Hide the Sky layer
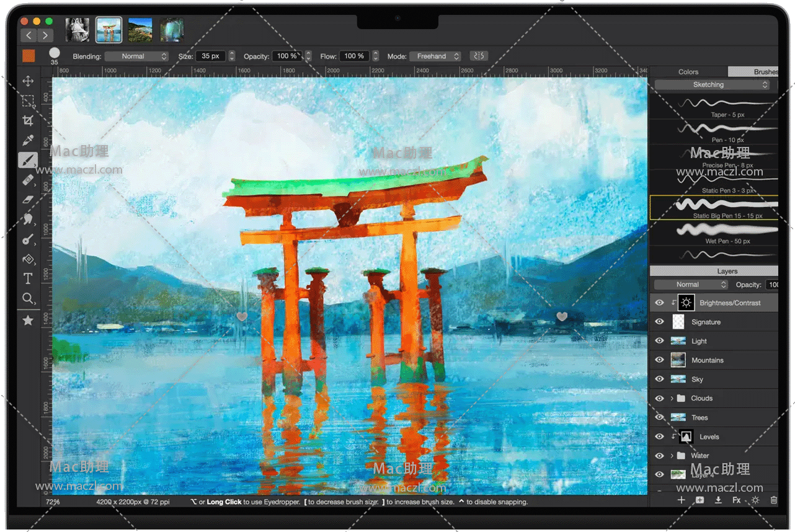Viewport: 795px width, 532px height. point(659,379)
